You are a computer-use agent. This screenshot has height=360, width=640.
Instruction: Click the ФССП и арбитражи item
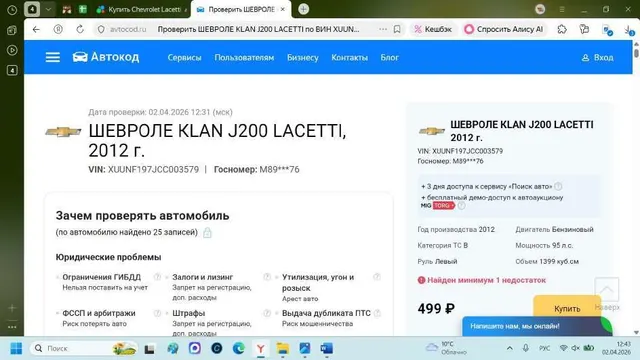point(99,313)
